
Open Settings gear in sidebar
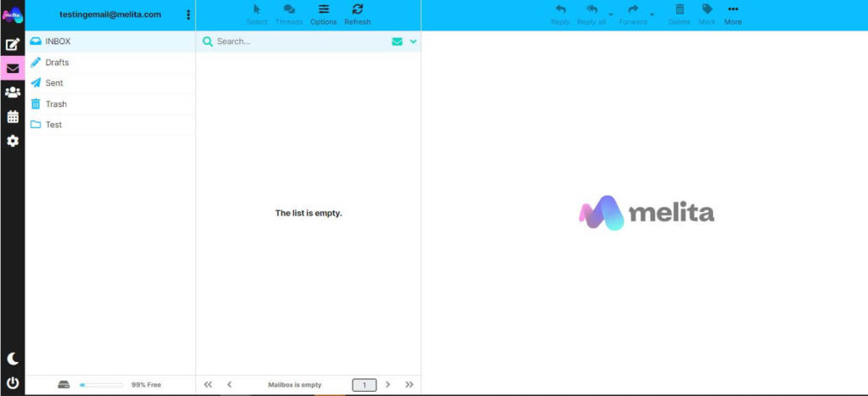[x=12, y=141]
